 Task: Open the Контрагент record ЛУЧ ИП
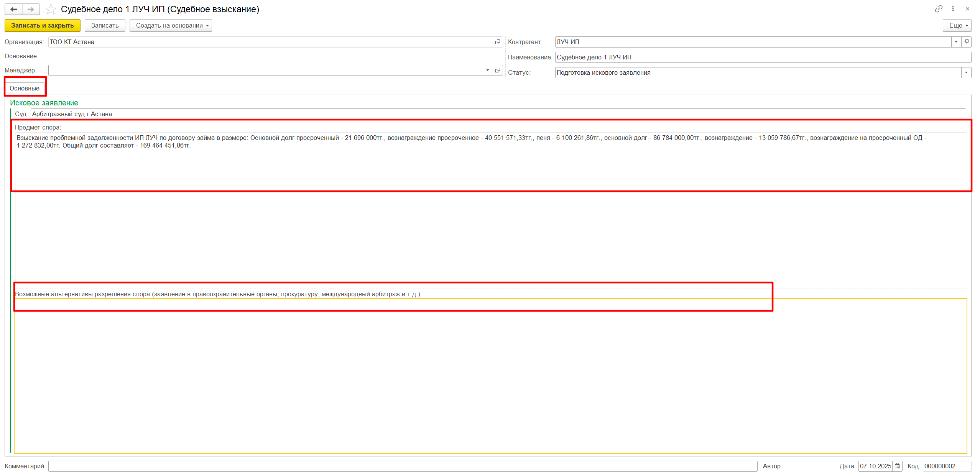pyautogui.click(x=966, y=42)
